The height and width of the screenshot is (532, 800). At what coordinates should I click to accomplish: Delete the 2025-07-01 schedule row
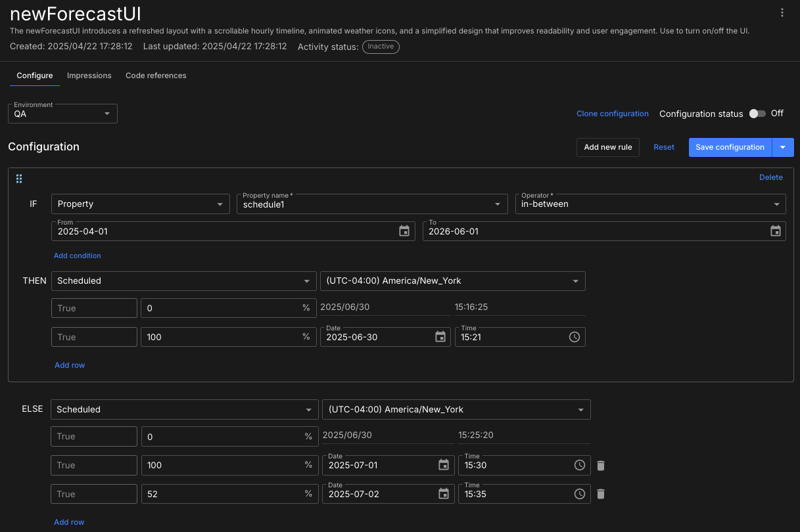[601, 466]
